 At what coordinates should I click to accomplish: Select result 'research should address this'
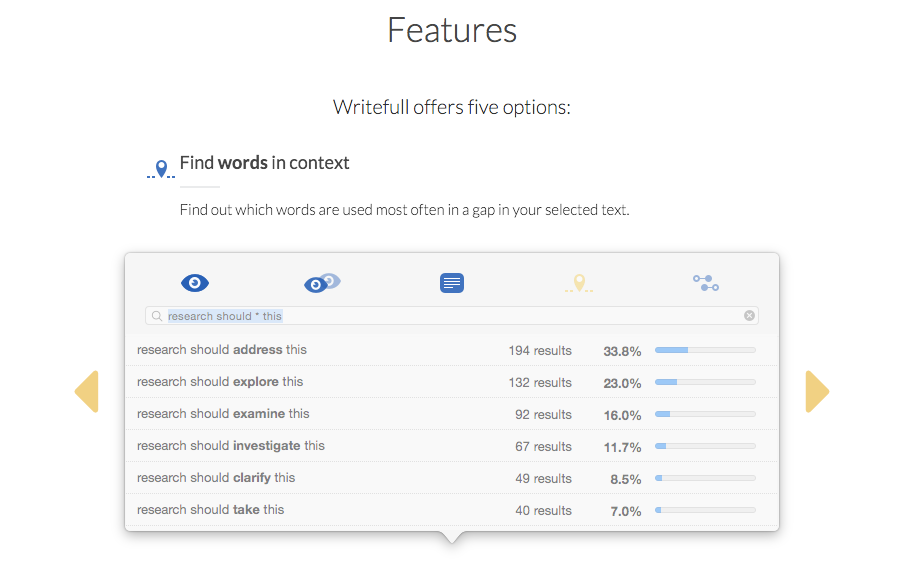(222, 350)
